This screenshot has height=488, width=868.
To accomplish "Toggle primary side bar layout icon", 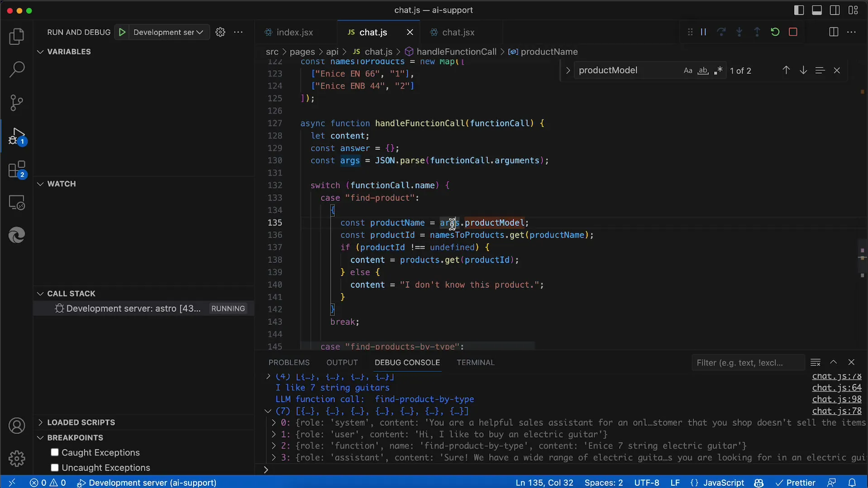I will [799, 10].
